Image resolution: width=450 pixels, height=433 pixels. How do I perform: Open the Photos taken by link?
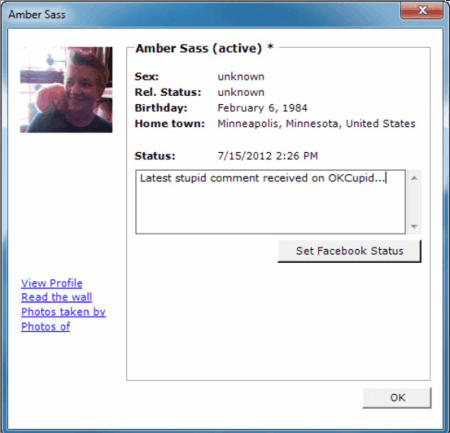(x=63, y=312)
